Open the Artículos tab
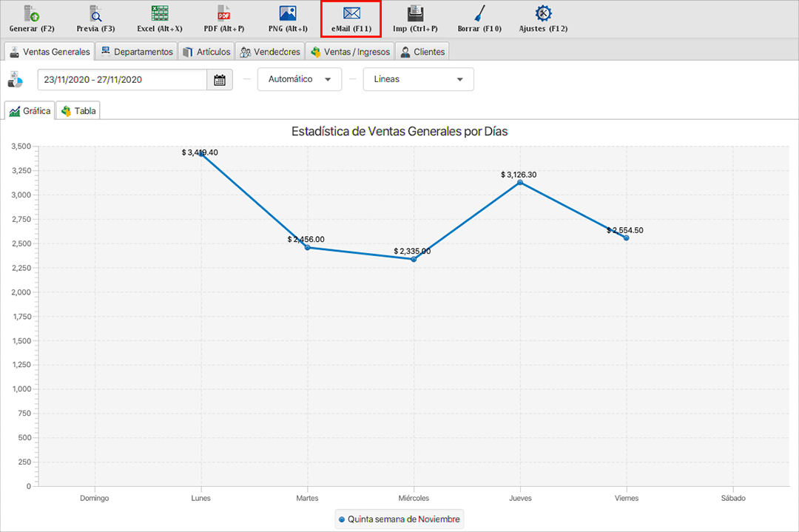Screen dimensions: 799x532 point(206,52)
